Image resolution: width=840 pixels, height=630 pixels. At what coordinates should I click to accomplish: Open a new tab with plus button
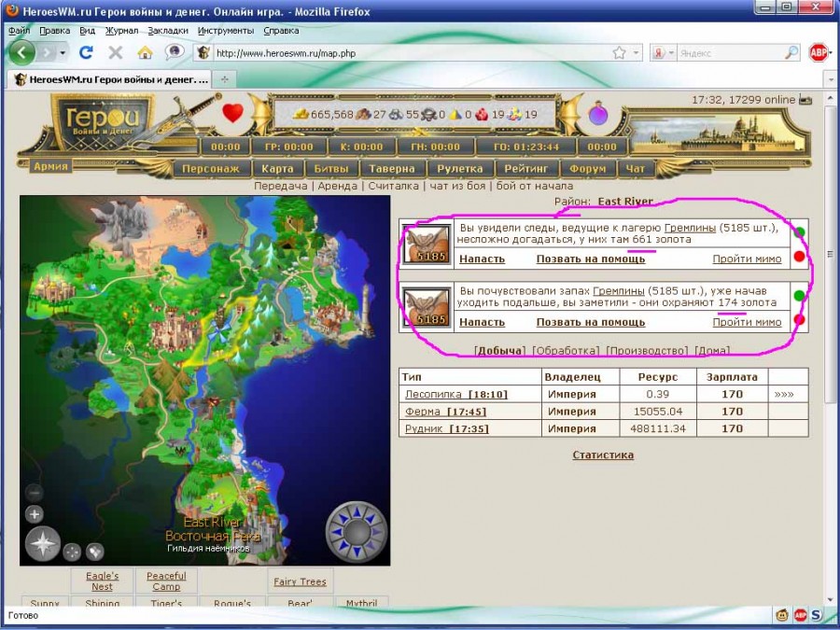(224, 79)
